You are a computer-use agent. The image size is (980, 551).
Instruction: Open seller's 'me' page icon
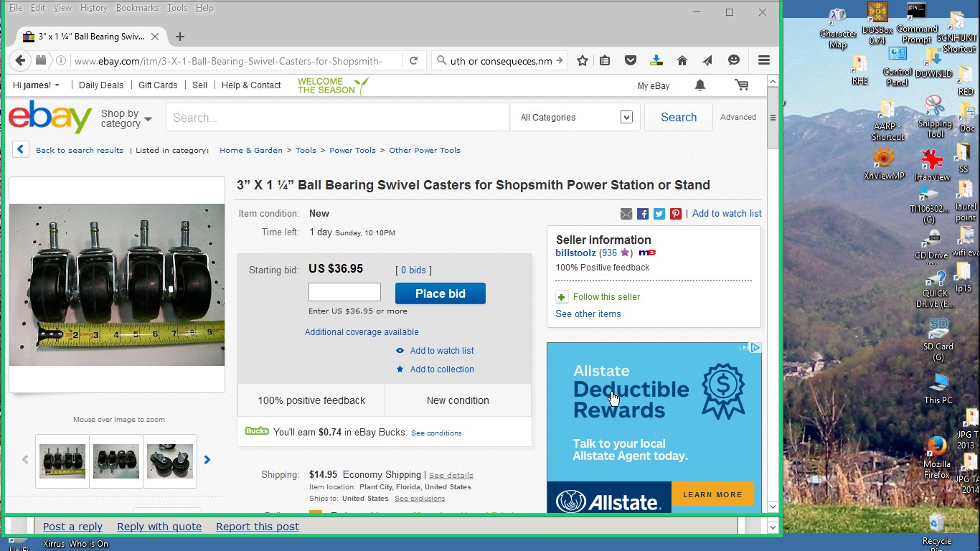pyautogui.click(x=647, y=253)
